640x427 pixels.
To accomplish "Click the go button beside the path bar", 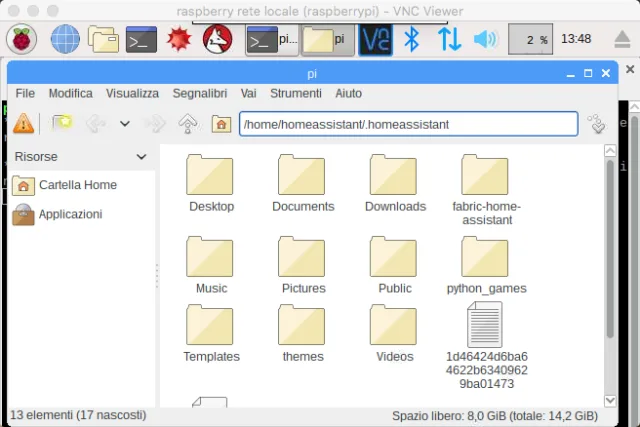I will 597,124.
